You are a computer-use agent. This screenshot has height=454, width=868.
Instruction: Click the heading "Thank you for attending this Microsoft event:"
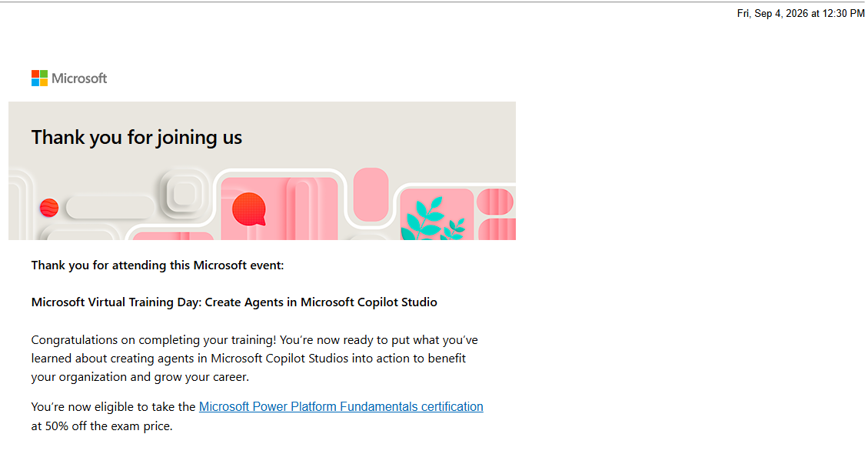point(157,265)
